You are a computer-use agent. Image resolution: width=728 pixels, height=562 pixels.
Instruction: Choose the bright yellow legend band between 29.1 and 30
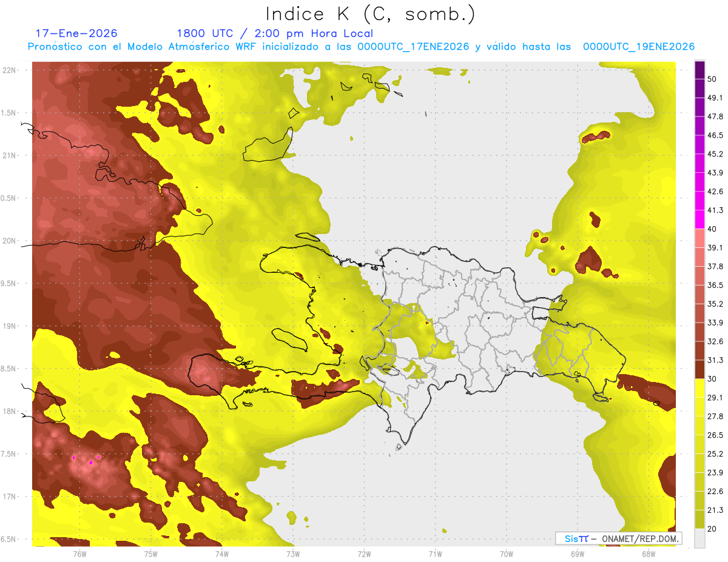[x=699, y=388]
